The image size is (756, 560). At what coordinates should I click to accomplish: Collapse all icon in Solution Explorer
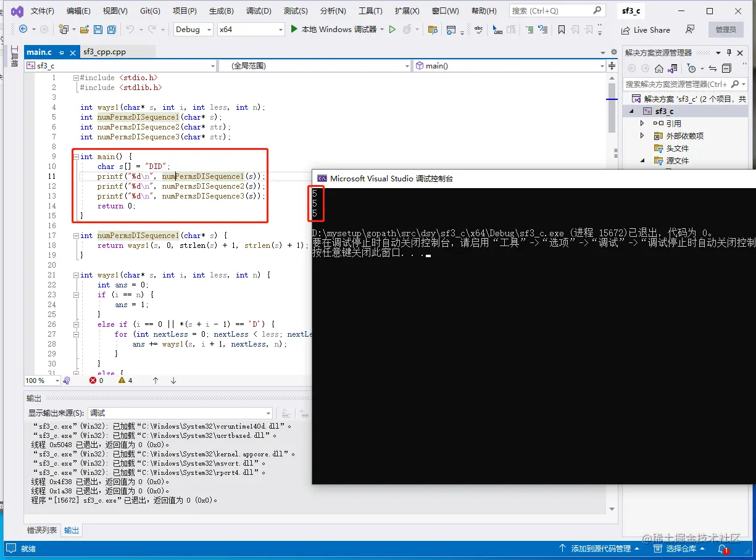(x=727, y=68)
